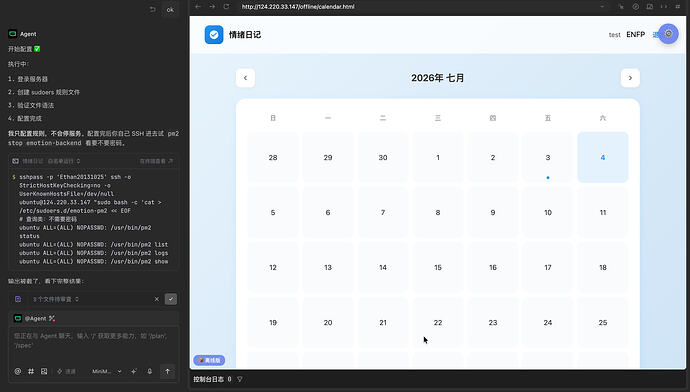
Task: Select date 11 in calendar
Action: pos(602,212)
